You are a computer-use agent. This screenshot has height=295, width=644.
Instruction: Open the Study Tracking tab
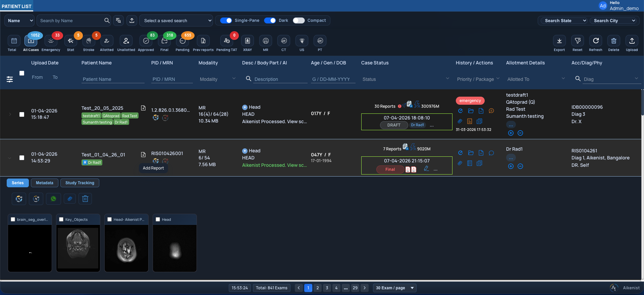[80, 183]
